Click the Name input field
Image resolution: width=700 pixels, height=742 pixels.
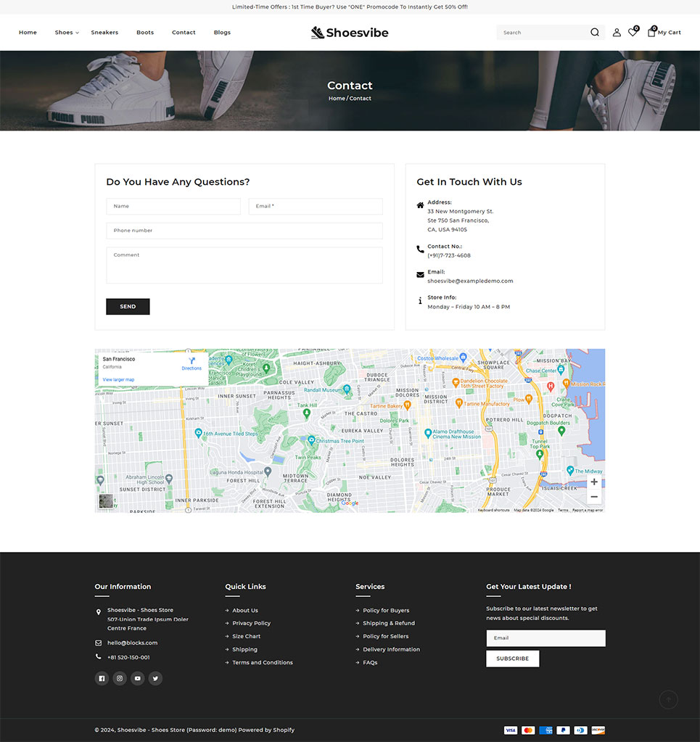point(173,206)
